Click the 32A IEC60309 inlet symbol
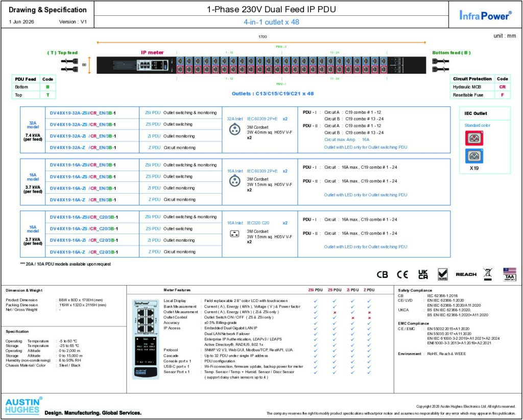This screenshot has height=420, width=523. tap(235, 129)
